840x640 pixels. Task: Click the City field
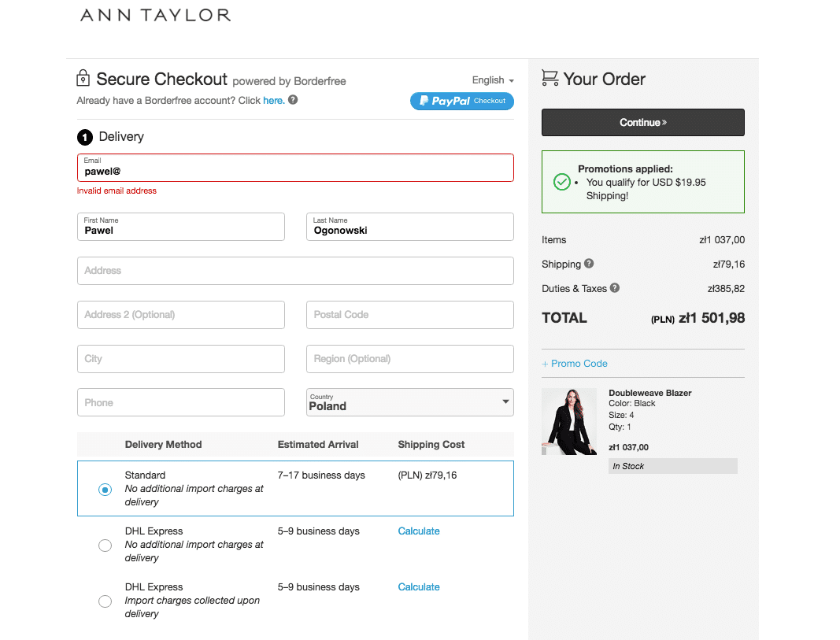(x=181, y=359)
